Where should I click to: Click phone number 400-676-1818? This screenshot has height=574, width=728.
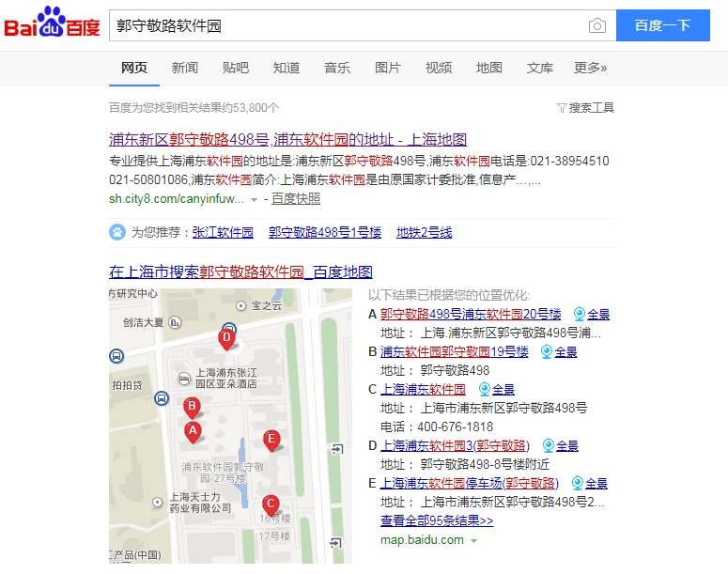[x=455, y=427]
